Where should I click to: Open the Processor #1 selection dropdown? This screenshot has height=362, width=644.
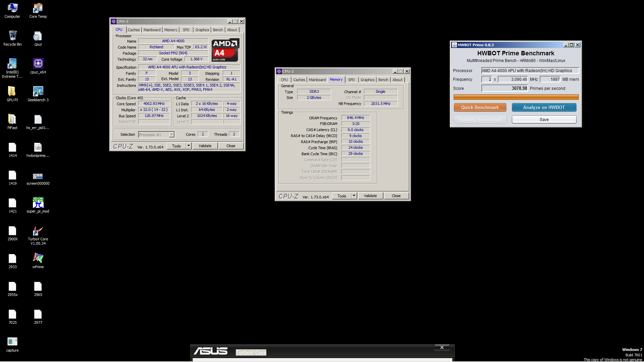(x=156, y=135)
